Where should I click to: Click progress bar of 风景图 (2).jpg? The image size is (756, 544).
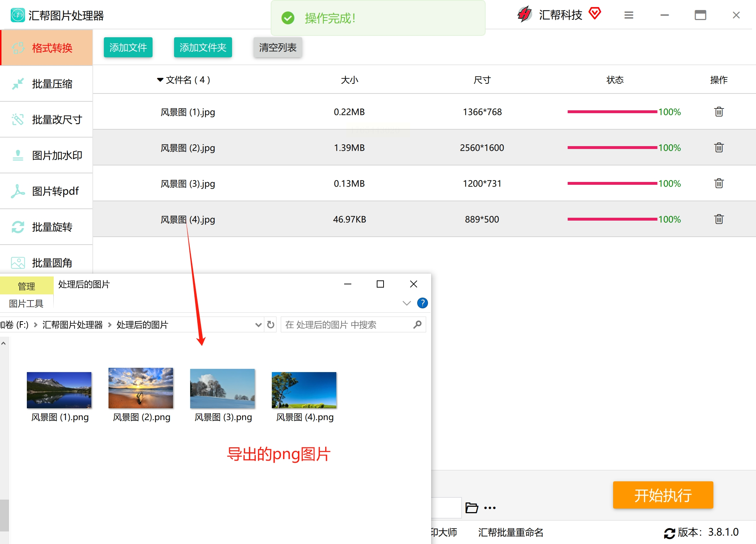coord(612,148)
